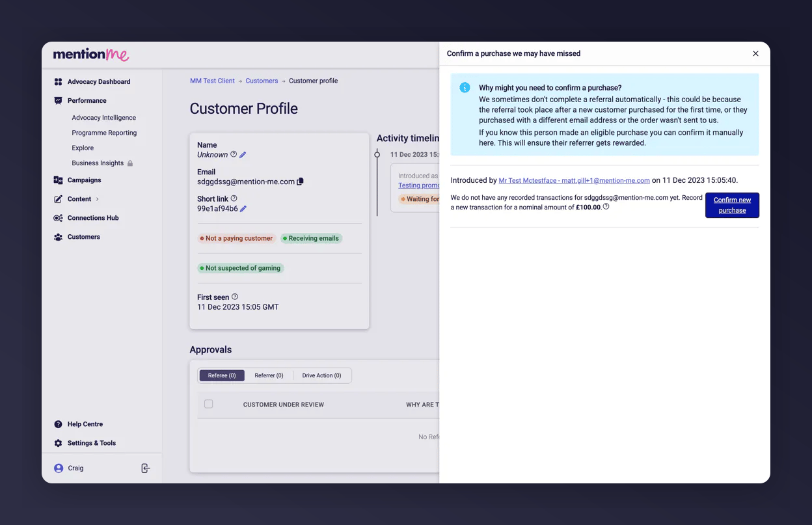Click the Approvals section heading
Viewport: 812px width, 525px height.
[x=210, y=349]
